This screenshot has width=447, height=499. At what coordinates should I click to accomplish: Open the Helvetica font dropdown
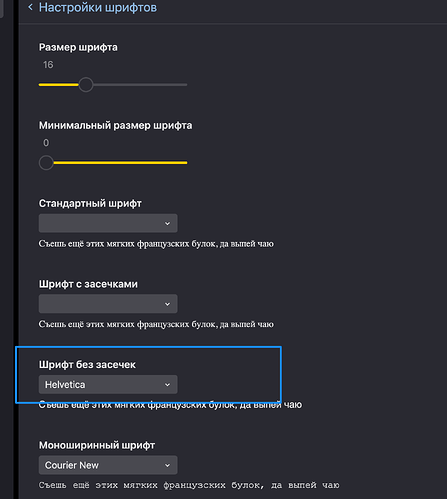[x=108, y=384]
